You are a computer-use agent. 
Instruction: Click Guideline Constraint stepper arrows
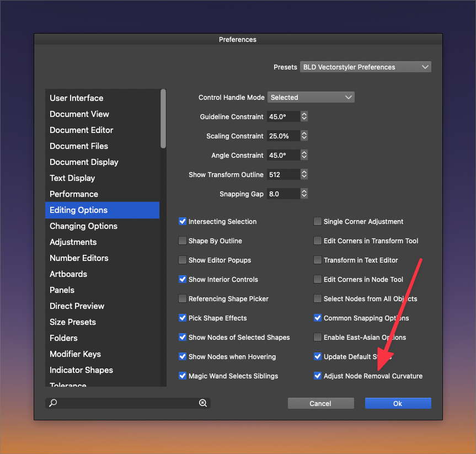click(304, 117)
